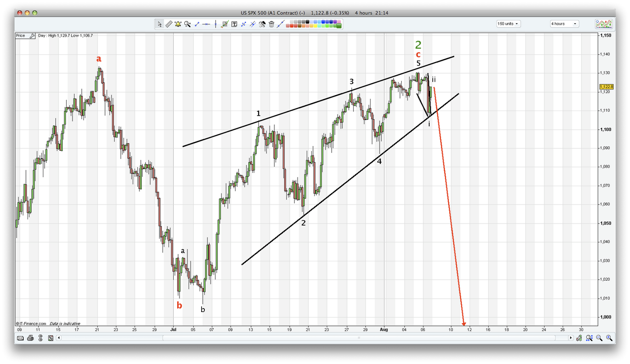
Task: Select the cursor selection tool
Action: pos(159,24)
